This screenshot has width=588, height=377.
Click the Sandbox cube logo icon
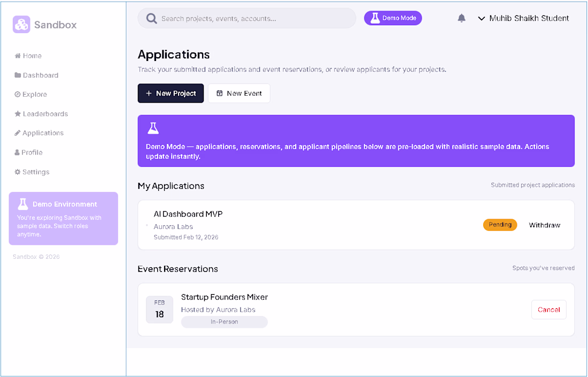21,25
